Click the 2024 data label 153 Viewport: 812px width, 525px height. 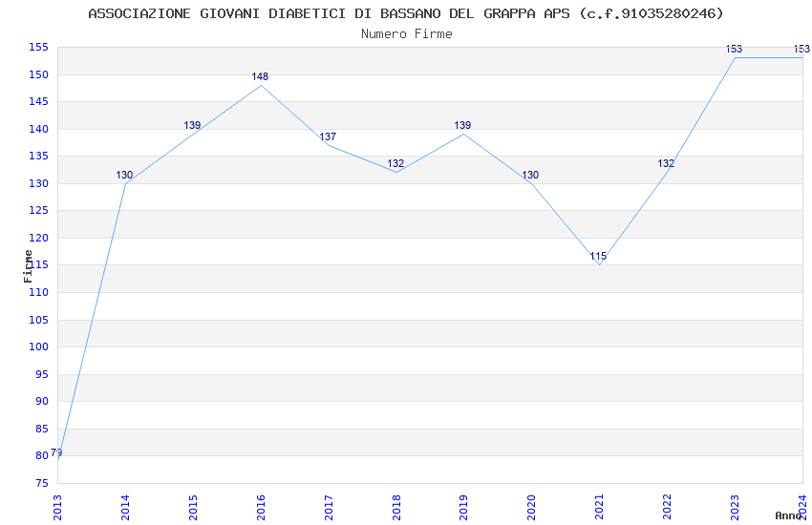coord(801,49)
